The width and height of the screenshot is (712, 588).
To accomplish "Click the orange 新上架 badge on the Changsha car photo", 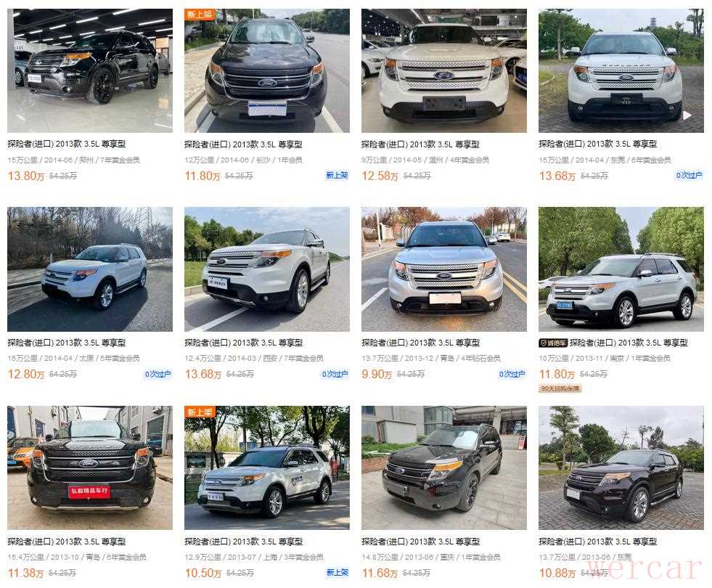I will point(200,14).
